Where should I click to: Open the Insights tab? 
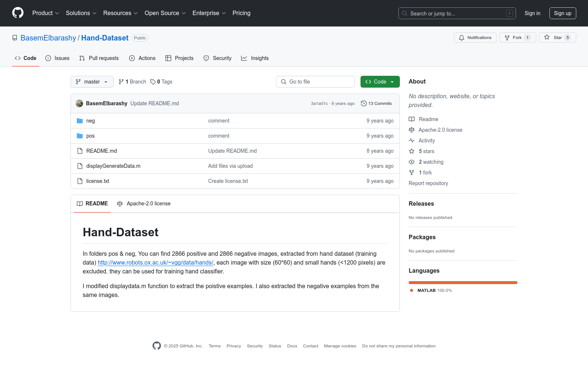[255, 58]
